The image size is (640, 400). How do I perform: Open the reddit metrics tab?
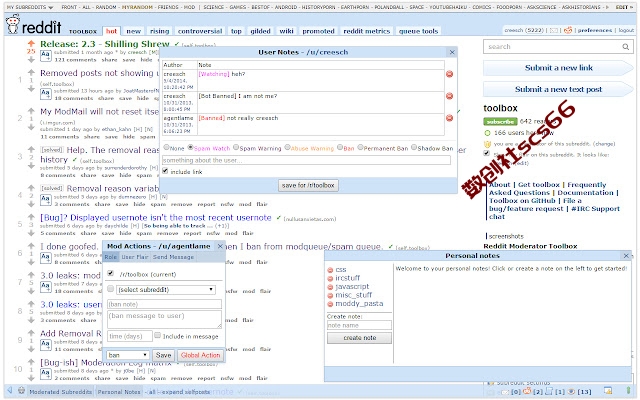367,31
